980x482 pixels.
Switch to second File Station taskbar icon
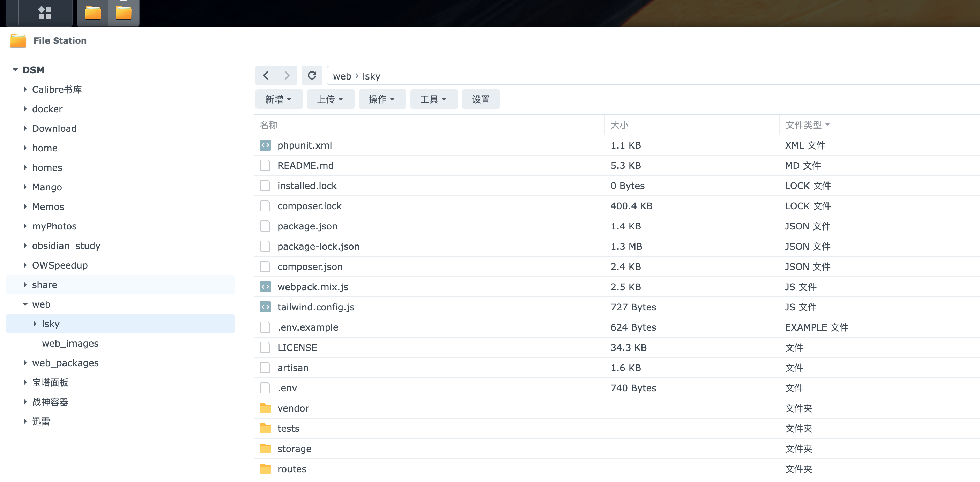(x=123, y=13)
